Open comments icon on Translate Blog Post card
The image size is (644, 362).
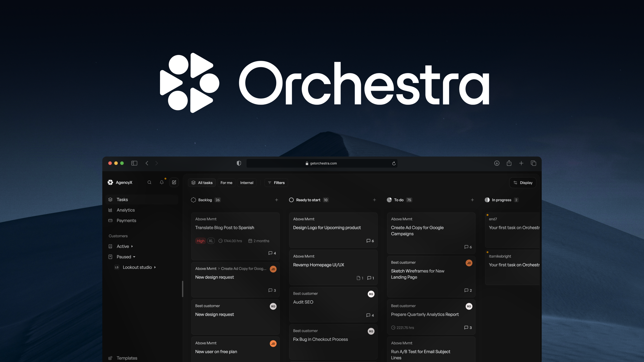271,253
